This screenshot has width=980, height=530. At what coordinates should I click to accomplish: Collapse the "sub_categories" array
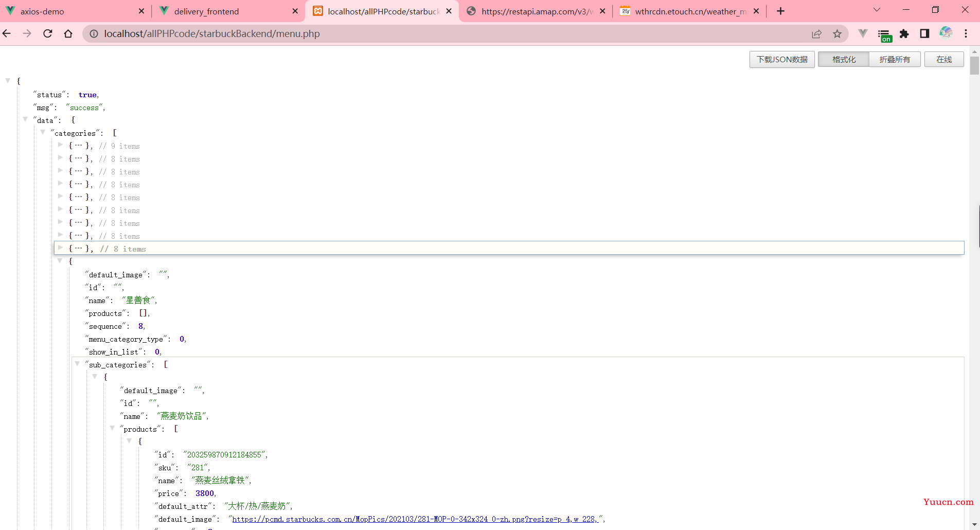(x=77, y=363)
